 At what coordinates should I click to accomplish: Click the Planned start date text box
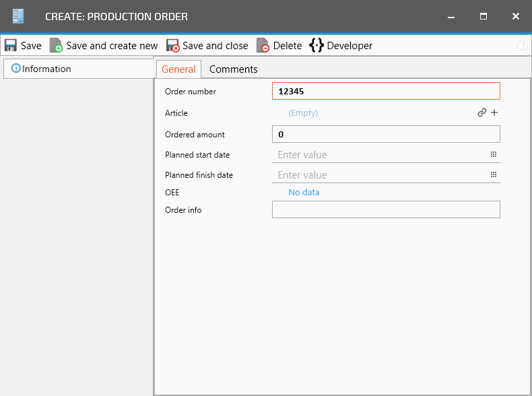377,155
